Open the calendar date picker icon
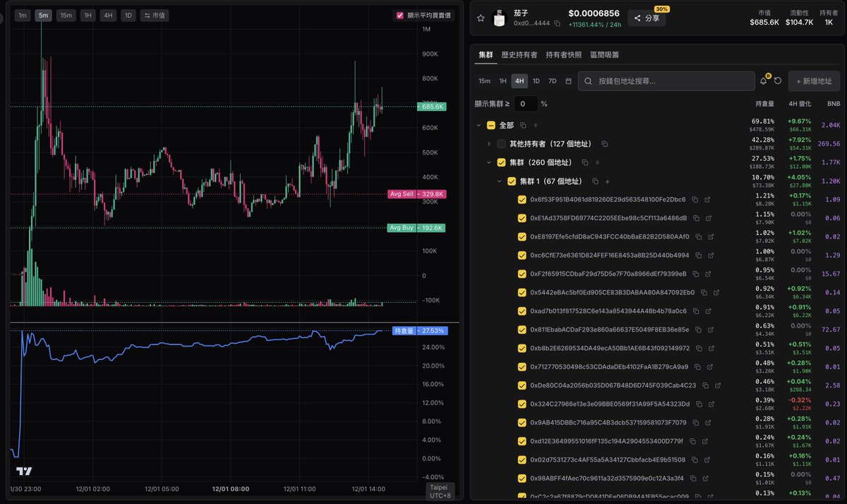The width and height of the screenshot is (847, 504). coord(567,81)
